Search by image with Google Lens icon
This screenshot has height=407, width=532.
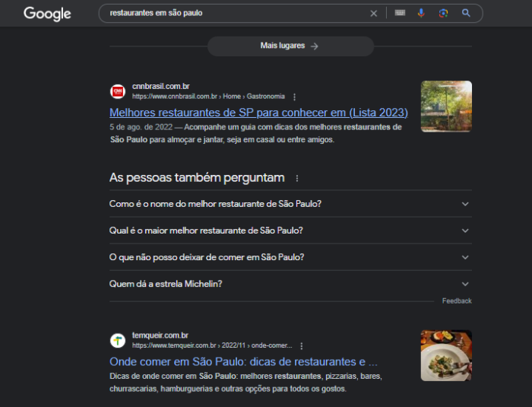click(x=443, y=13)
